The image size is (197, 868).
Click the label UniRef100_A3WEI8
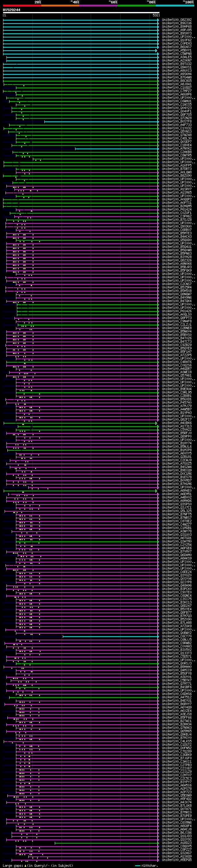point(177,372)
